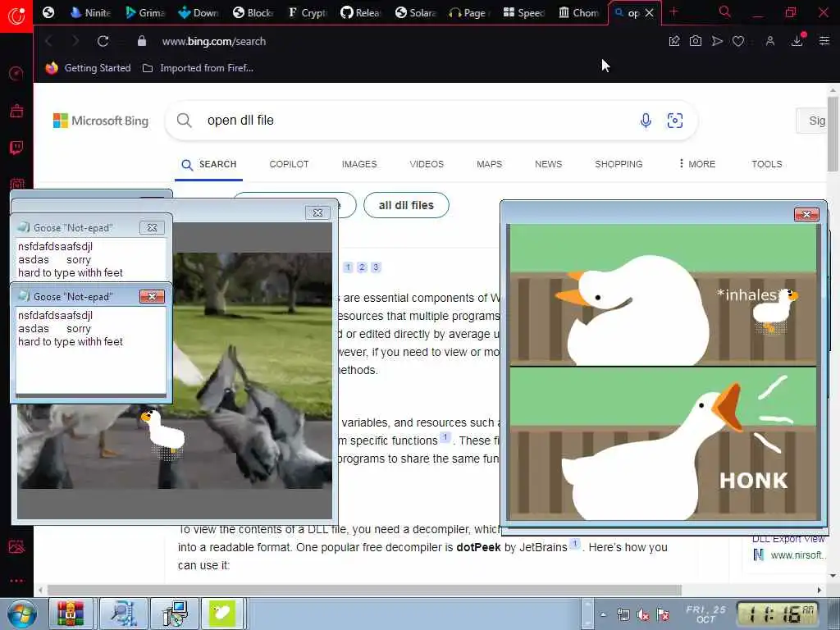Open Bing visual search camera icon

coord(675,121)
